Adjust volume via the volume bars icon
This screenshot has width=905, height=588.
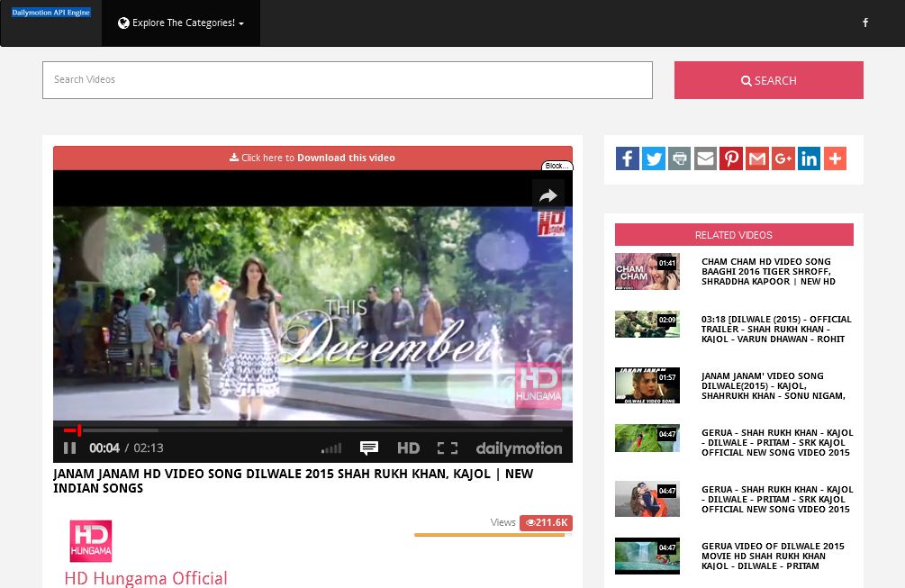pyautogui.click(x=331, y=448)
